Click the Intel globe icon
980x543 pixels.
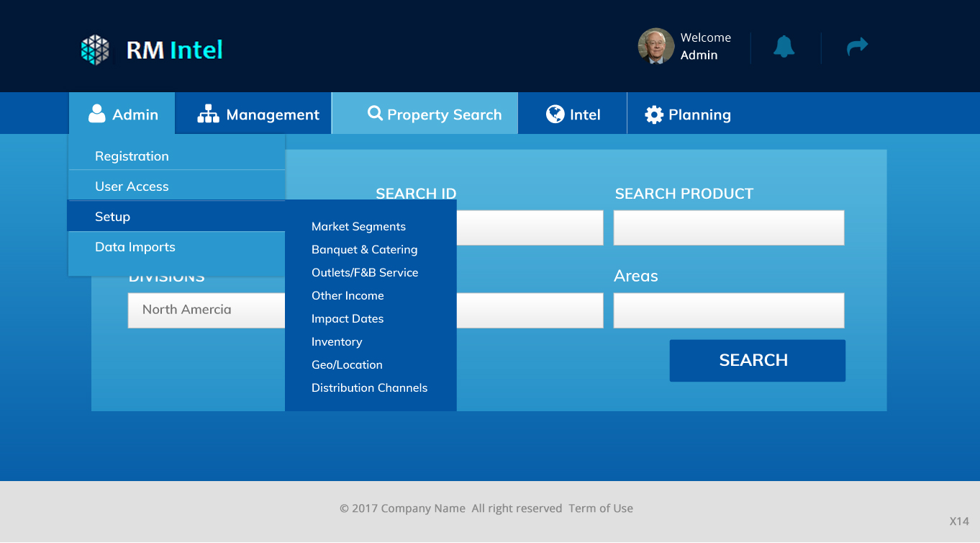click(553, 113)
